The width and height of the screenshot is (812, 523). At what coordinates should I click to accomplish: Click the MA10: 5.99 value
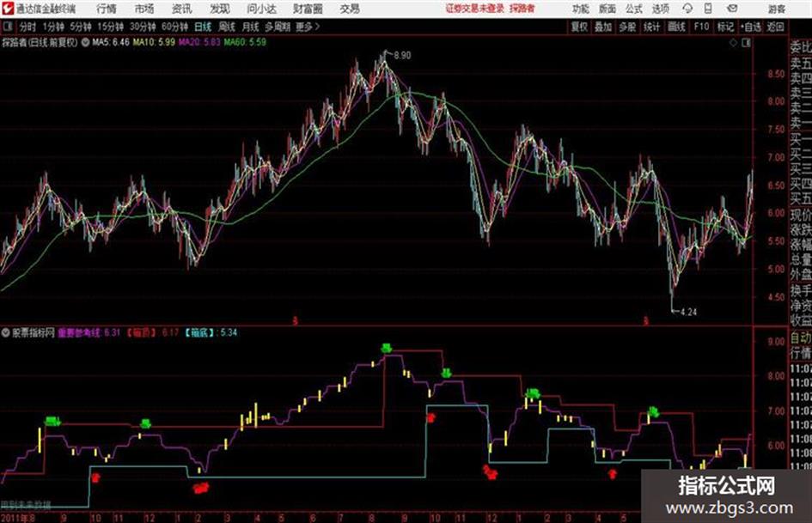(x=154, y=42)
